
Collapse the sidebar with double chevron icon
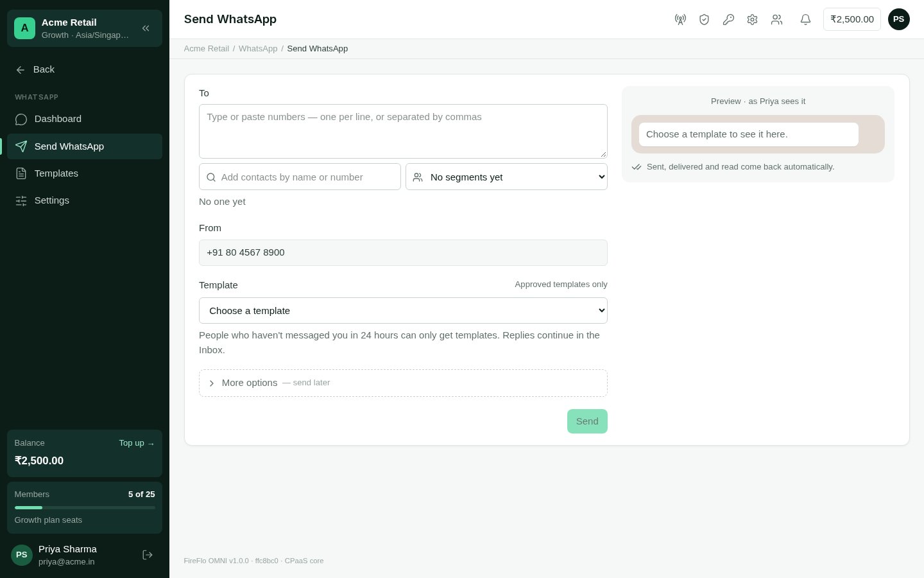[146, 28]
